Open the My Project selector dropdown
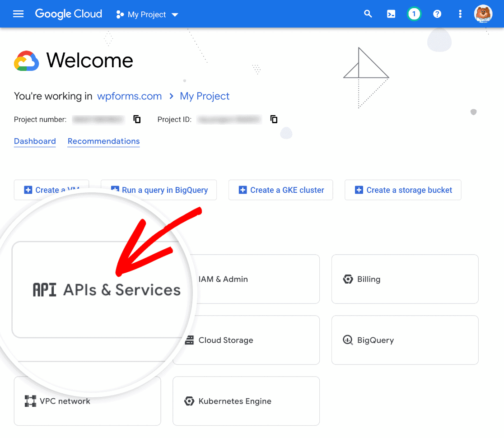This screenshot has width=504, height=438. 147,14
